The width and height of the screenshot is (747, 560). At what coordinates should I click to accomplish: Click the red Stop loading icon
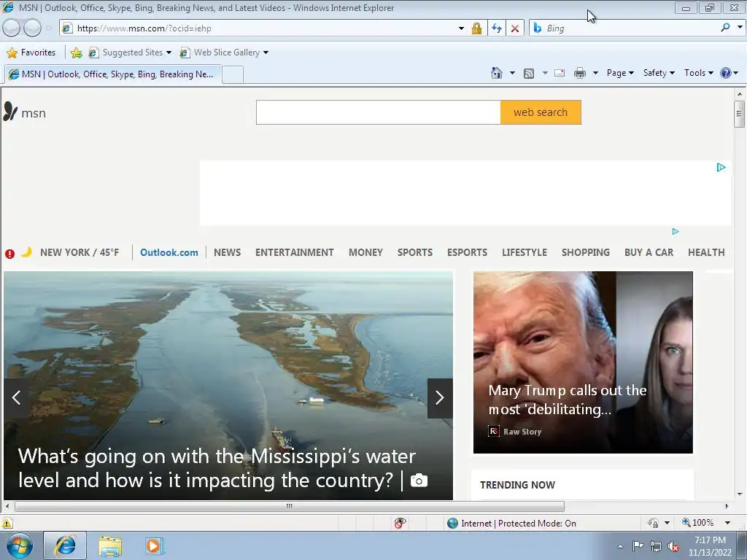point(515,28)
